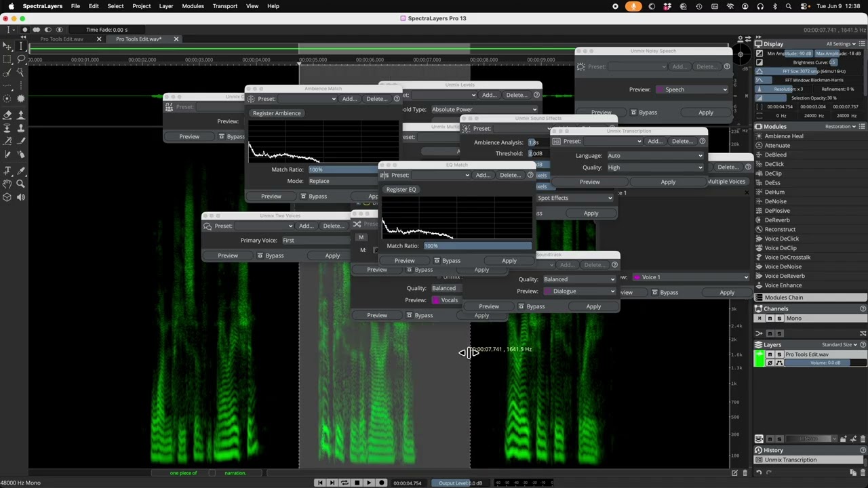Switch to the unmodified Pro Tools Edit.wav tab
The height and width of the screenshot is (488, 868).
[62, 39]
